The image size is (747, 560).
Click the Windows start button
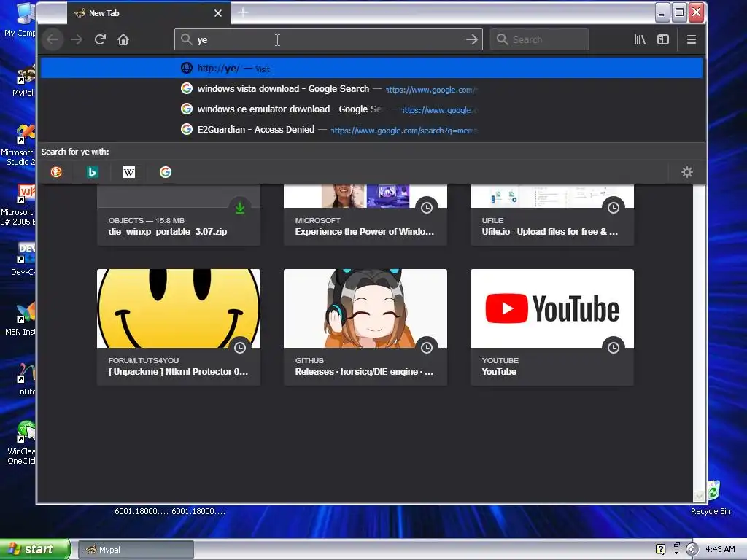[34, 549]
